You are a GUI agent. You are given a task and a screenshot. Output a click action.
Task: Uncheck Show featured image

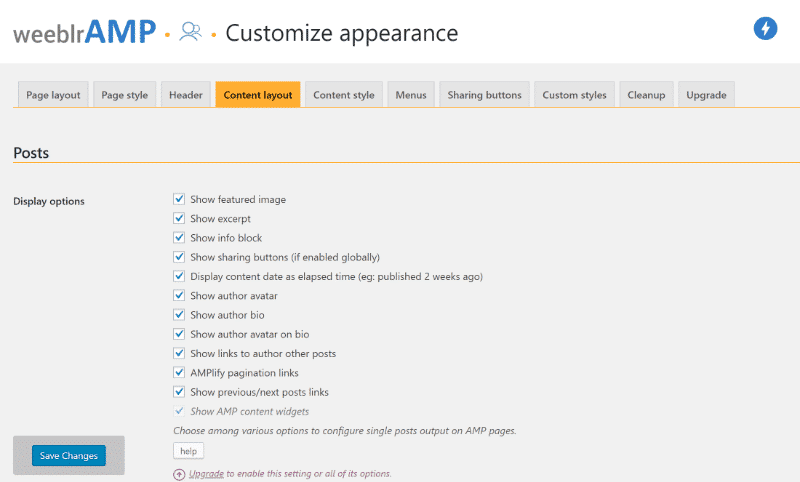179,200
